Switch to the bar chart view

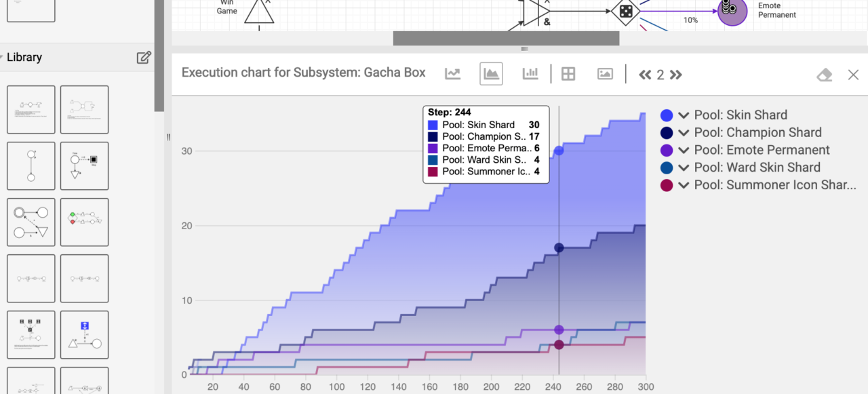click(530, 74)
